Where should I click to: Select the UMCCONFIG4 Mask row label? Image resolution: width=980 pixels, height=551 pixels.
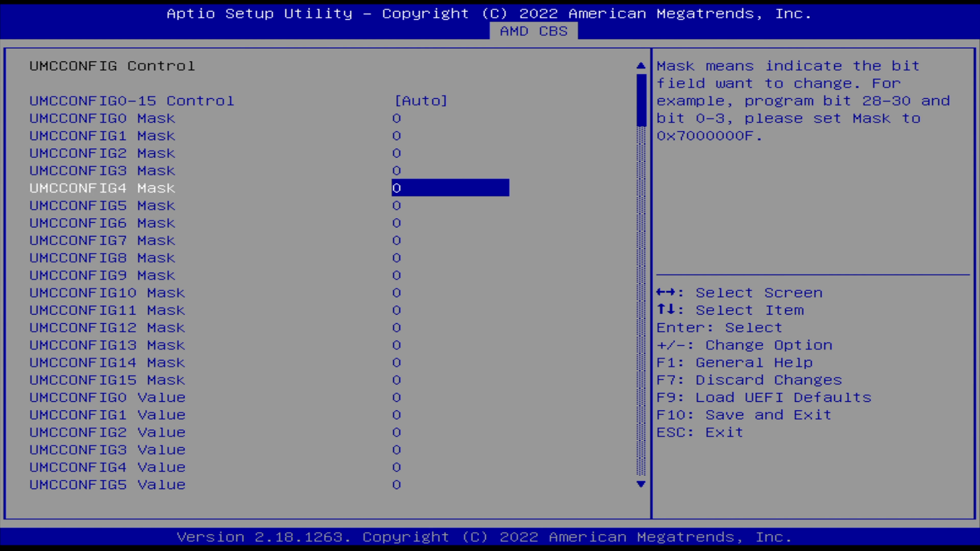coord(102,188)
